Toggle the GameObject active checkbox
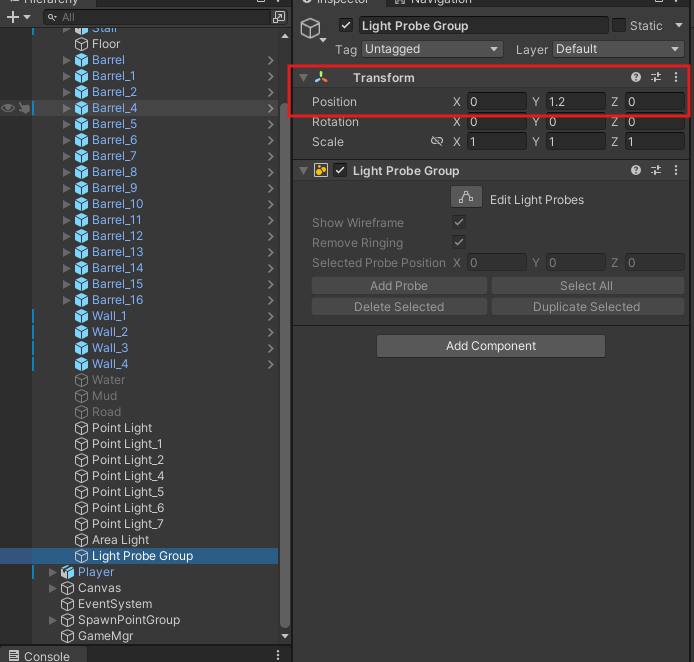The image size is (694, 662). (x=346, y=25)
